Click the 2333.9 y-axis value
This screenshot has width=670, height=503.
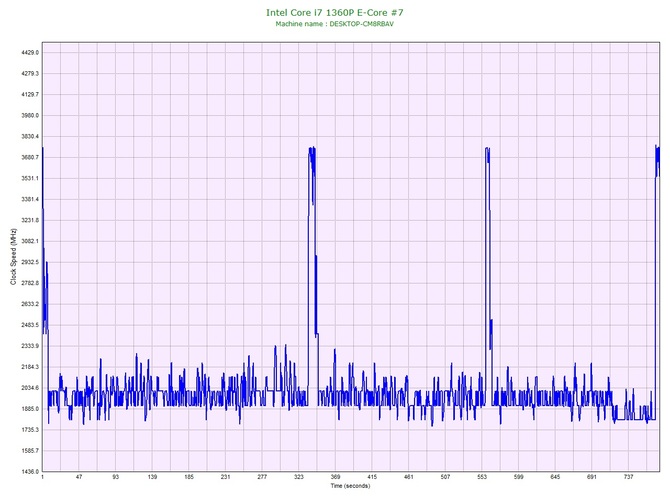(30, 346)
